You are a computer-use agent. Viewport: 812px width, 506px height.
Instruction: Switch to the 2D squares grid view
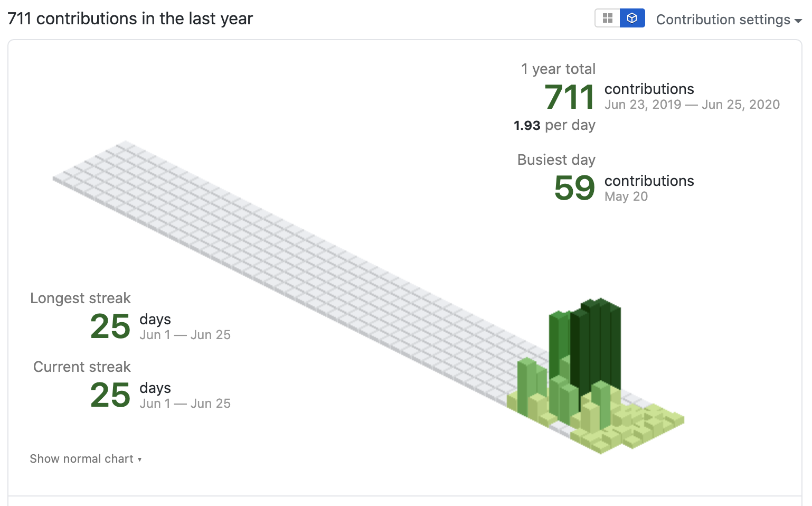point(608,18)
